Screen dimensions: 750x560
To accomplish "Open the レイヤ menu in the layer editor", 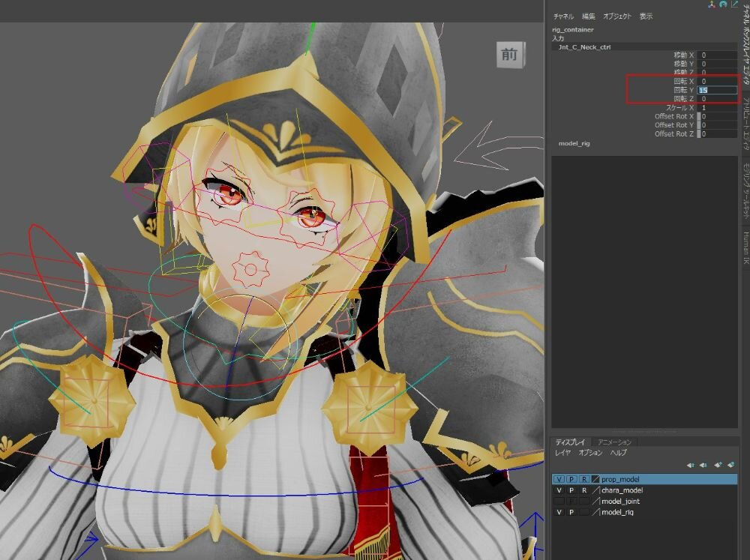I will pyautogui.click(x=562, y=453).
